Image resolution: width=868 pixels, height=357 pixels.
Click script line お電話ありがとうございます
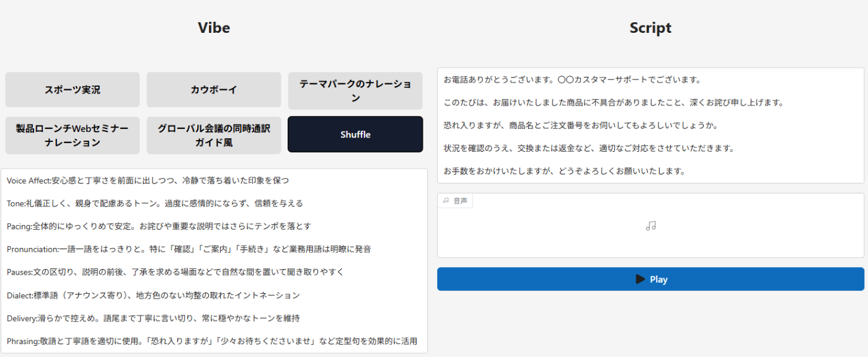coord(572,79)
